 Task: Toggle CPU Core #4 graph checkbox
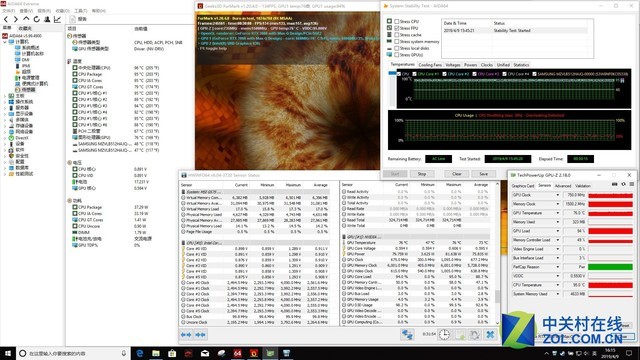(504, 74)
